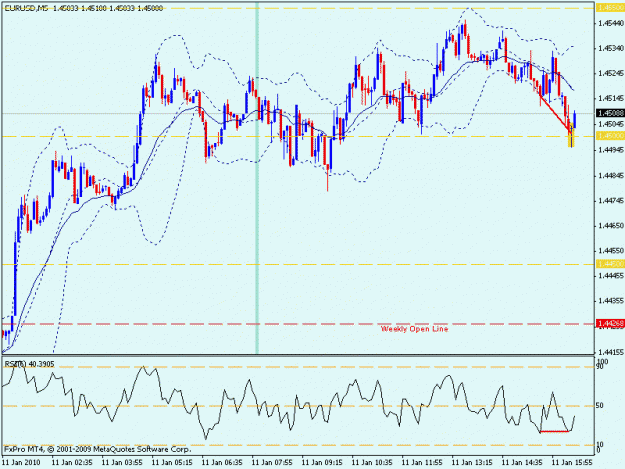The width and height of the screenshot is (625, 469).
Task: Click the 11 Jan 15:55 time label
Action: pos(572,462)
